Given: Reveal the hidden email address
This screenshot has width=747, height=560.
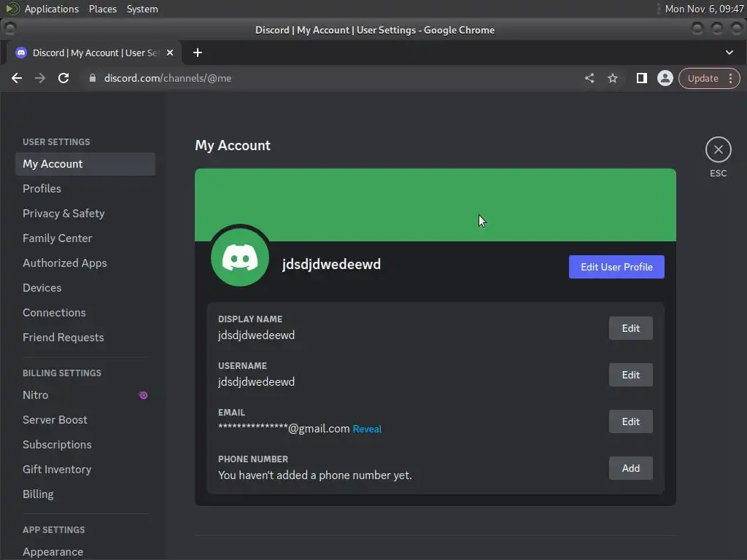Looking at the screenshot, I should (367, 429).
